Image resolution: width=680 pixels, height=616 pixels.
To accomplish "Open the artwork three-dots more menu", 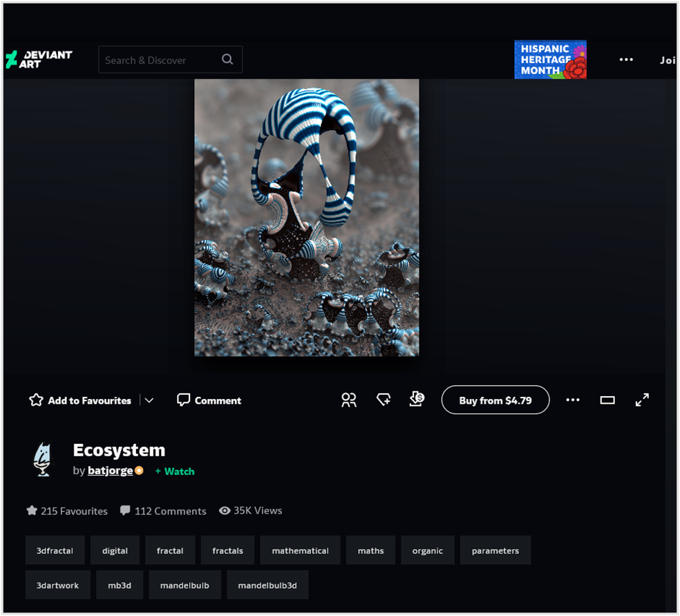I will click(x=573, y=400).
